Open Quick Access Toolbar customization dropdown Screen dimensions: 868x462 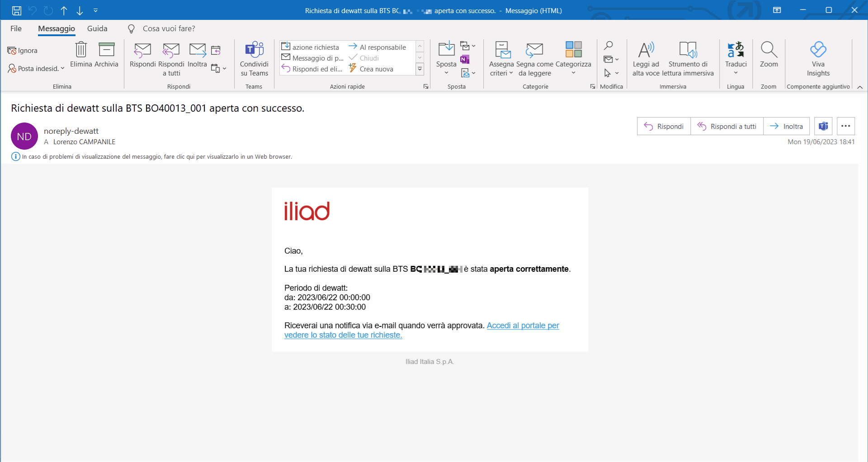click(95, 10)
